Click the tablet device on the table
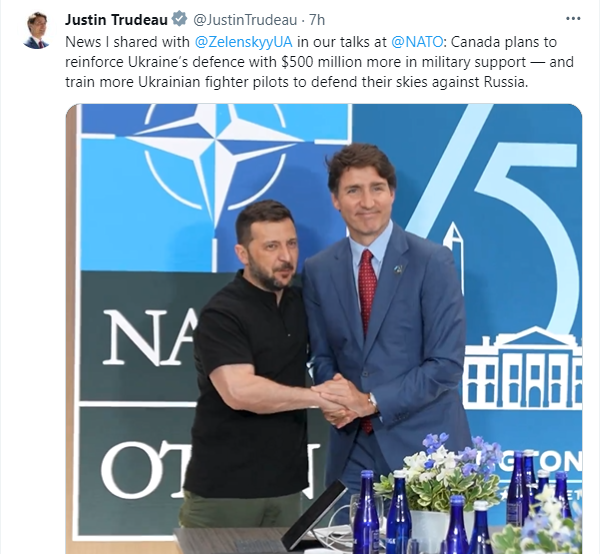 pyautogui.click(x=312, y=517)
